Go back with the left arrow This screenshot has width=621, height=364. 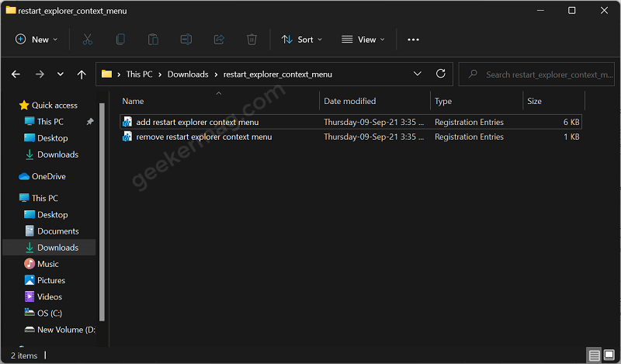coord(16,74)
